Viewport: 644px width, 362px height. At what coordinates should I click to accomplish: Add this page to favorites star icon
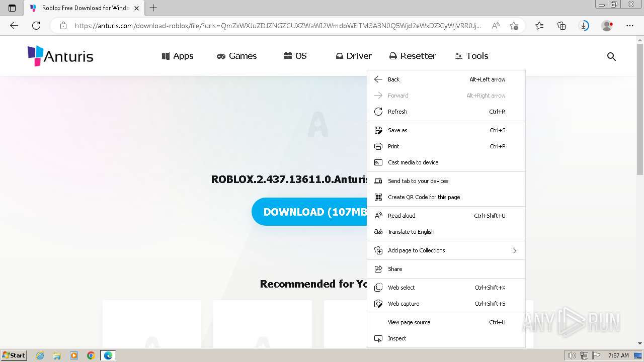click(x=514, y=26)
